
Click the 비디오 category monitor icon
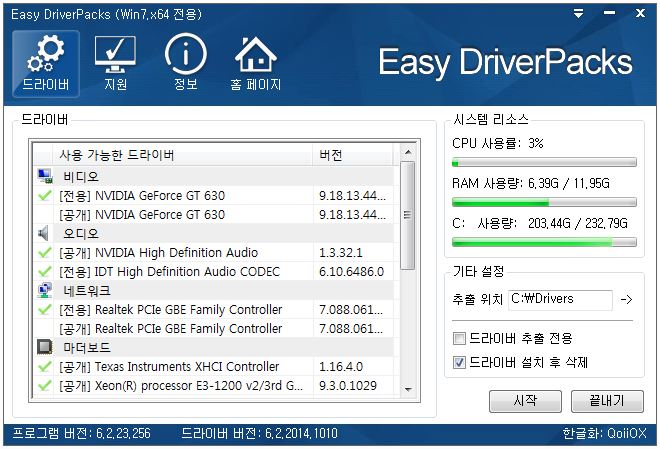[x=45, y=176]
